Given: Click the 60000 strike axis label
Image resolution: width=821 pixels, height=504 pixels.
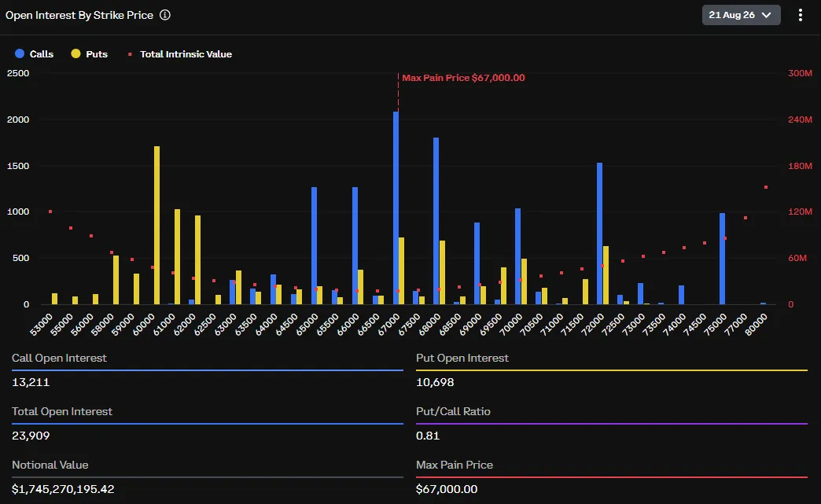Looking at the screenshot, I should pyautogui.click(x=144, y=324).
